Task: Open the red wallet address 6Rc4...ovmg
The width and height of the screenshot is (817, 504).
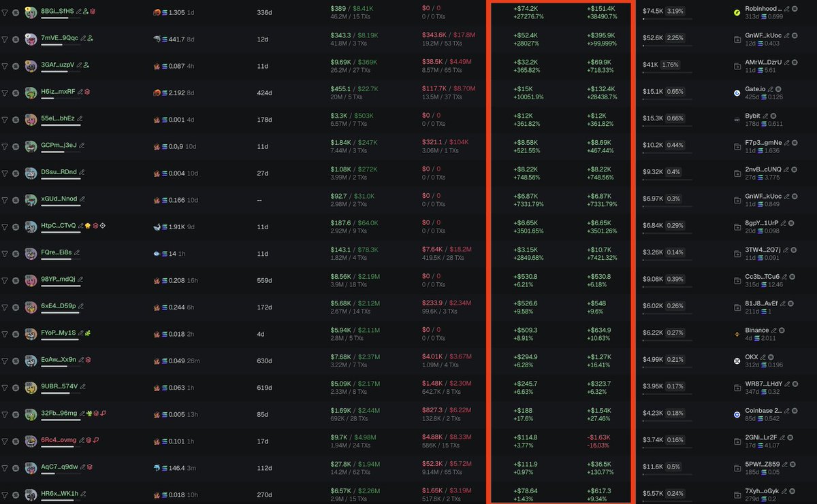Action: 59,439
